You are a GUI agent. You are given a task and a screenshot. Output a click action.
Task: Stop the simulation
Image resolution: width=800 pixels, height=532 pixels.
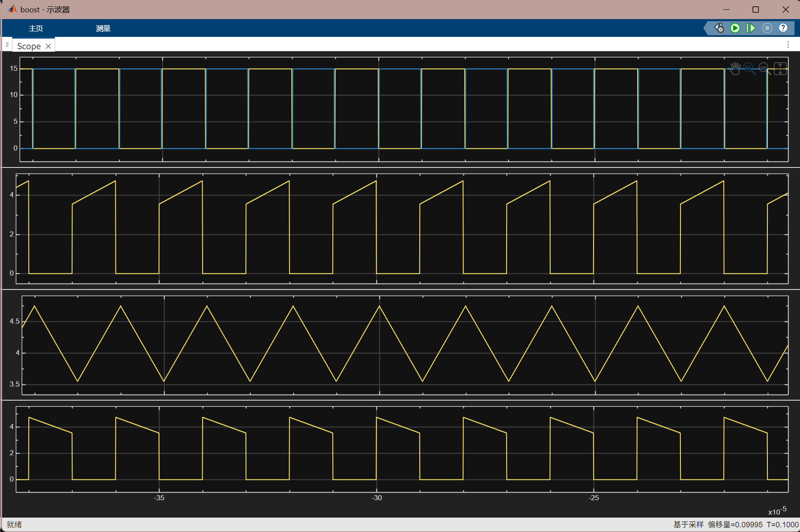pyautogui.click(x=767, y=28)
